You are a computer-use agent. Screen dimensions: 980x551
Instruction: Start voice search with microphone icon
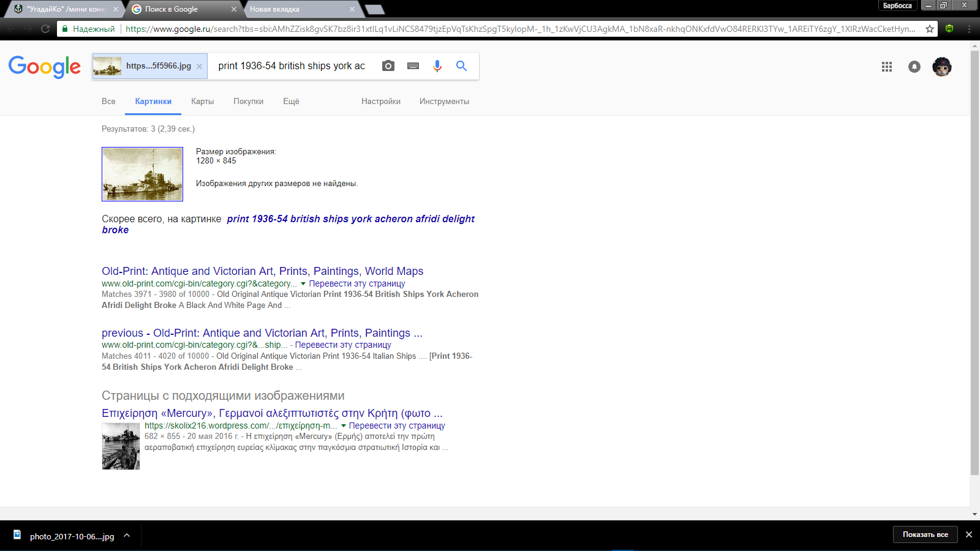(437, 66)
